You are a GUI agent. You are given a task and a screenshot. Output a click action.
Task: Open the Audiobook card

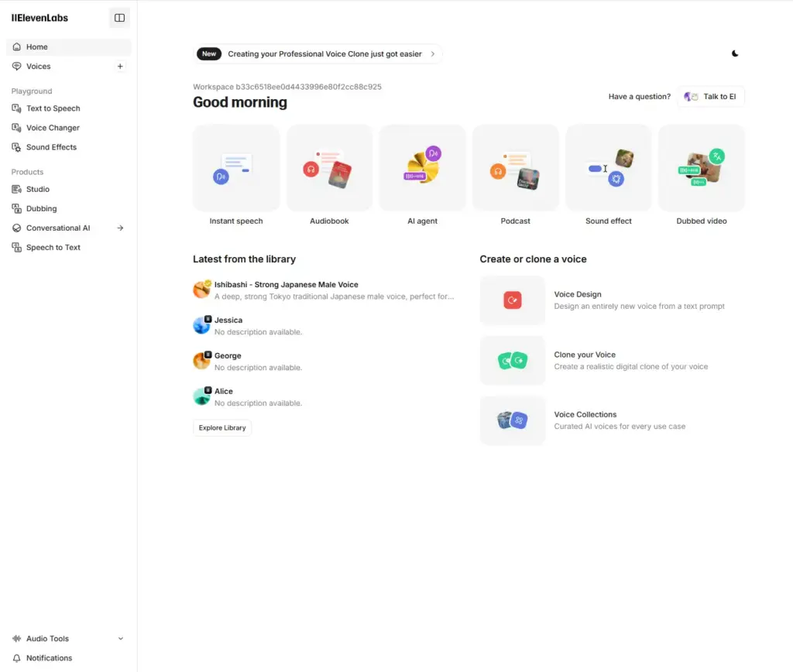point(329,168)
